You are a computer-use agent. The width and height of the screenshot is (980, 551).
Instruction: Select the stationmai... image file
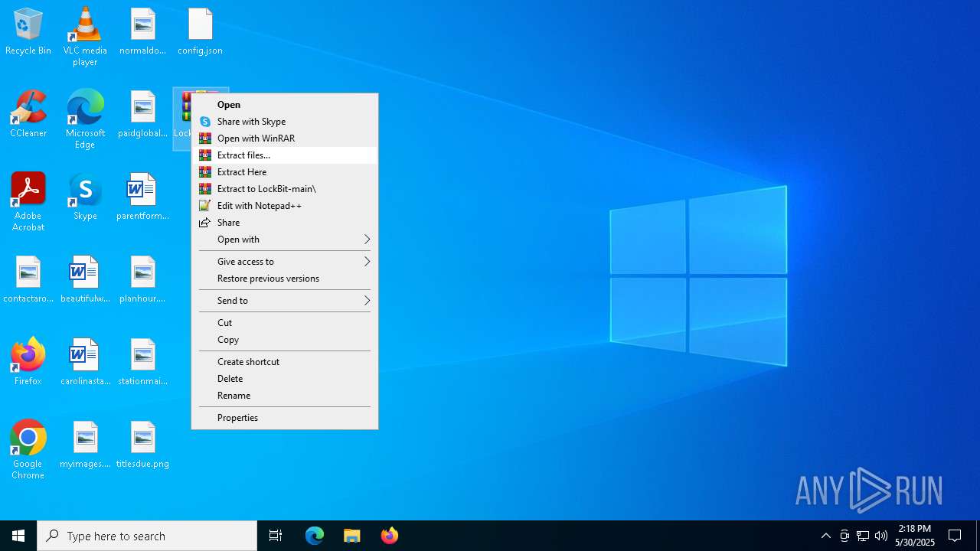142,363
